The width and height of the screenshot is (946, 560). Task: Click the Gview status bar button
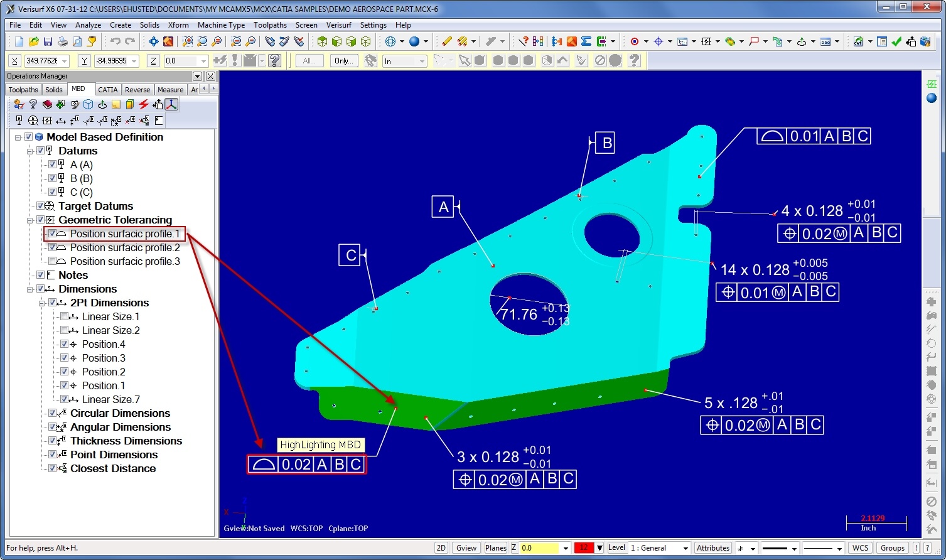coord(466,548)
